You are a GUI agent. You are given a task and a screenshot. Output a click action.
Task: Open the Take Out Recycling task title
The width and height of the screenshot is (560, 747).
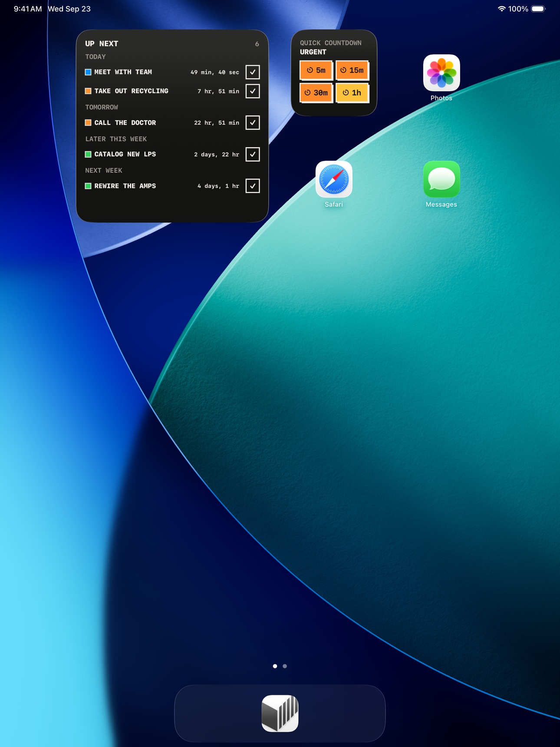pos(131,91)
